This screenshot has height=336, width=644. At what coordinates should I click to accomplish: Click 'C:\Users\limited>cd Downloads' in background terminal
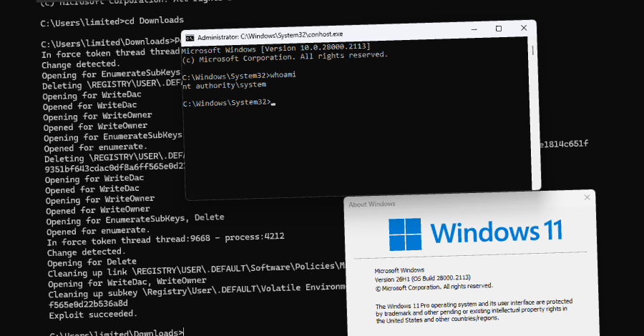click(x=112, y=21)
